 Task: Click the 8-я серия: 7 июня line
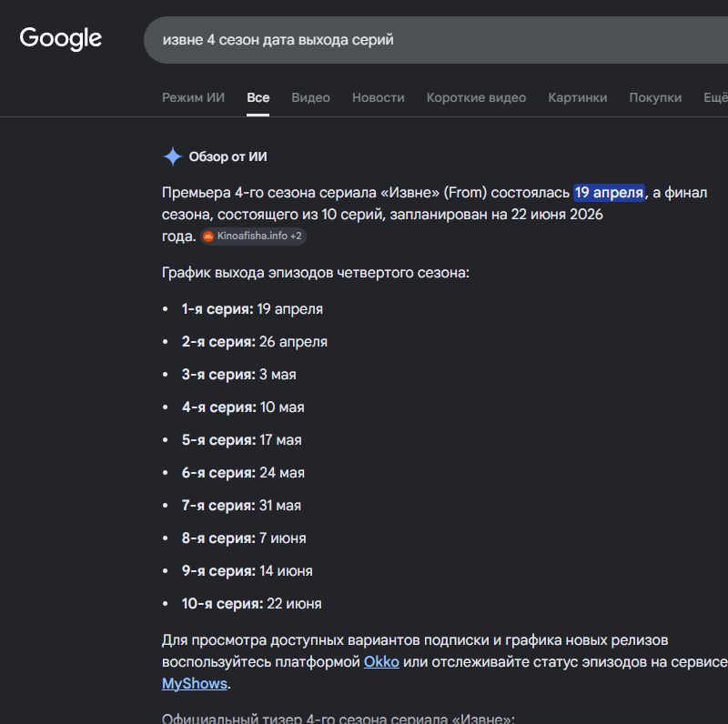244,538
